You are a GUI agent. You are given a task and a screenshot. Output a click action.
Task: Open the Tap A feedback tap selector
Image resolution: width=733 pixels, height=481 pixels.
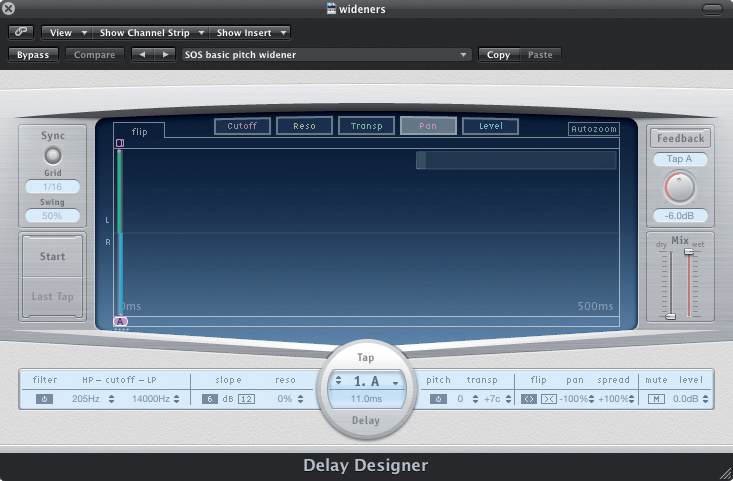point(680,159)
